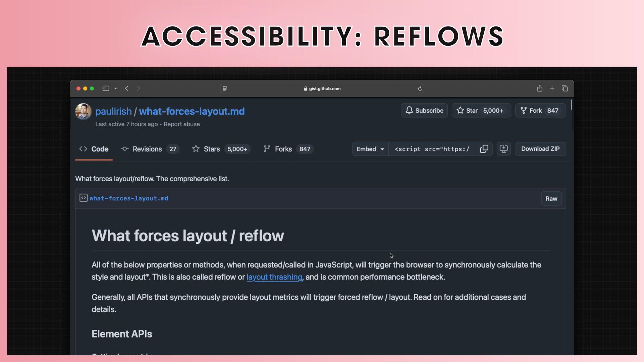Switch to the Code tab
Image resolution: width=644 pixels, height=362 pixels.
(x=94, y=149)
